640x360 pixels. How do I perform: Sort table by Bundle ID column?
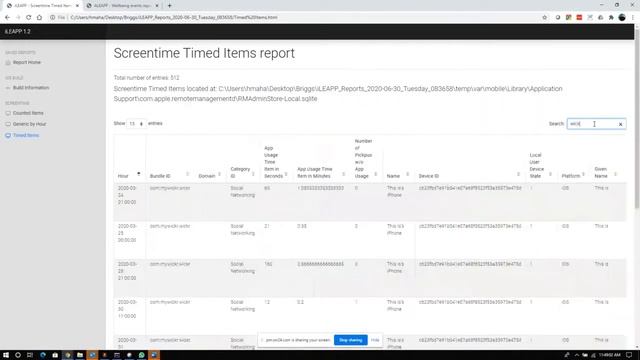click(x=169, y=176)
